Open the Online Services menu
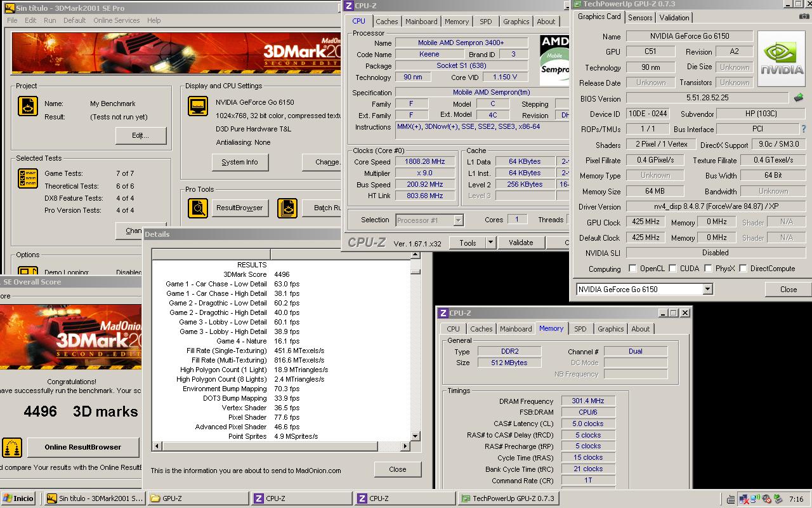The width and height of the screenshot is (812, 508). [117, 20]
